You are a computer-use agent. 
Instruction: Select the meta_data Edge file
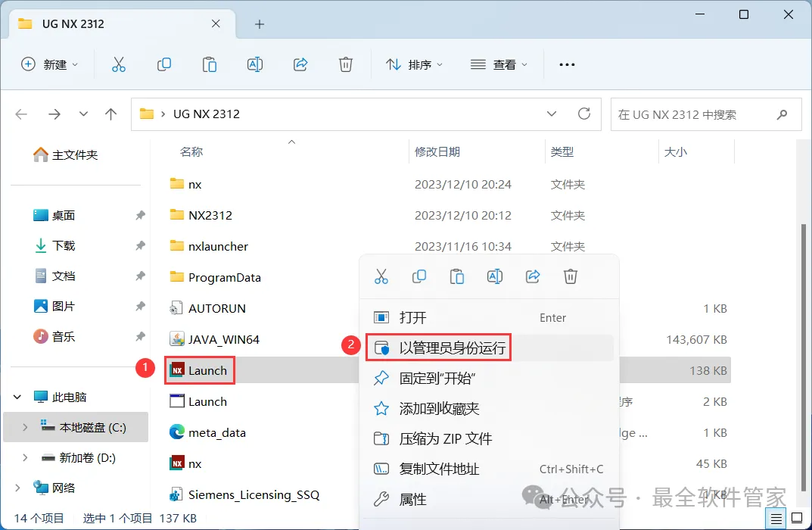click(207, 432)
